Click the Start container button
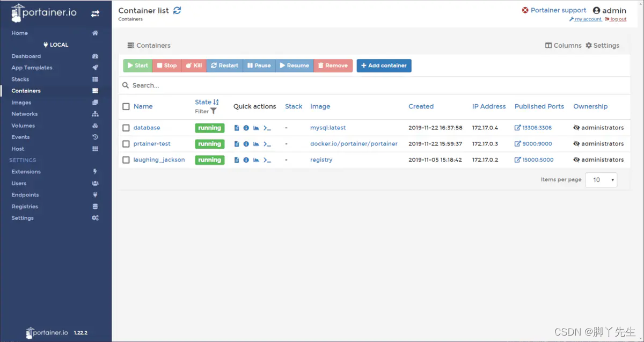The image size is (644, 342). click(138, 66)
